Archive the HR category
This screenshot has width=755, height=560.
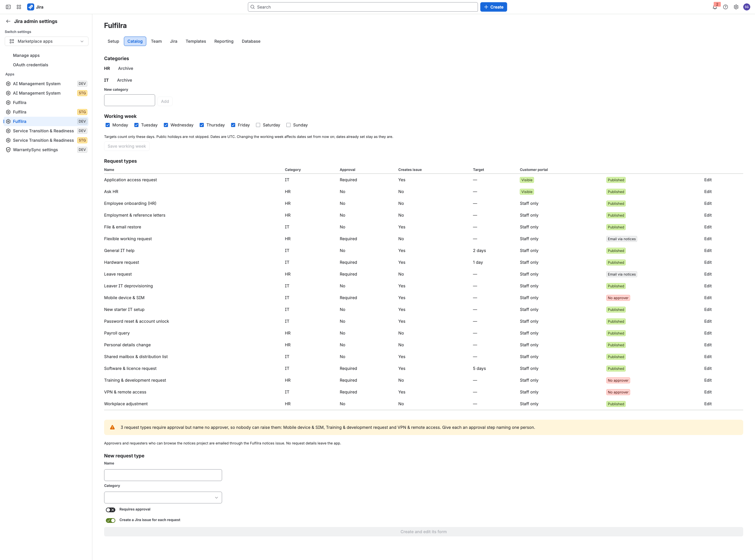click(x=126, y=68)
